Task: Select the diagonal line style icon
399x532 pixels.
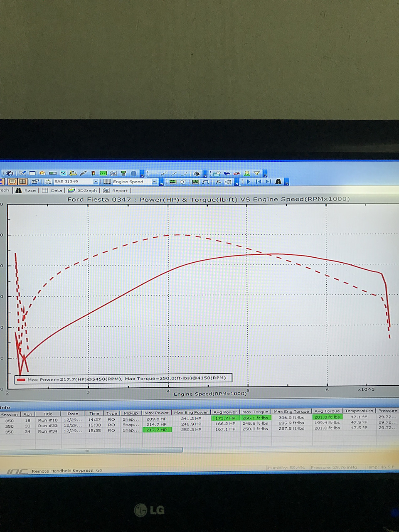Action: 174,173
